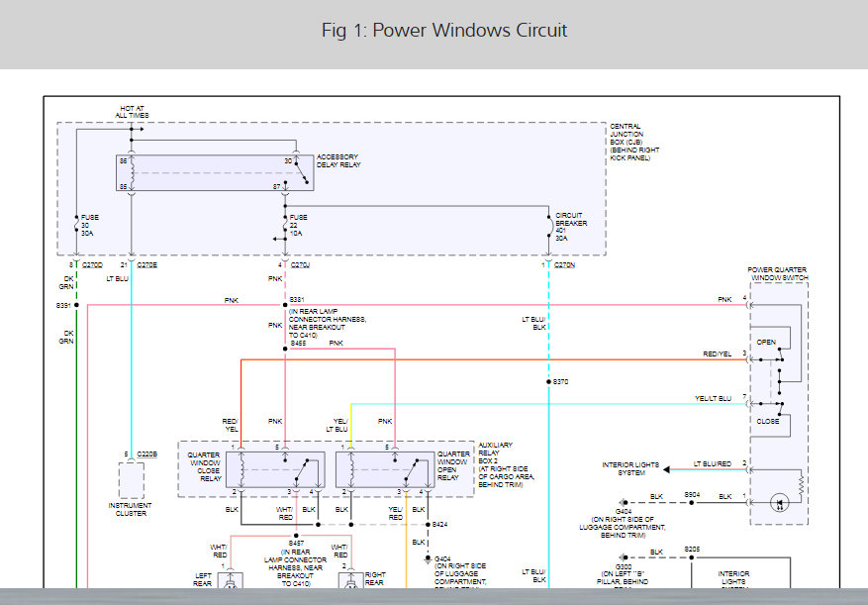The height and width of the screenshot is (605, 868).
Task: Click splice label S391
Action: [63, 305]
